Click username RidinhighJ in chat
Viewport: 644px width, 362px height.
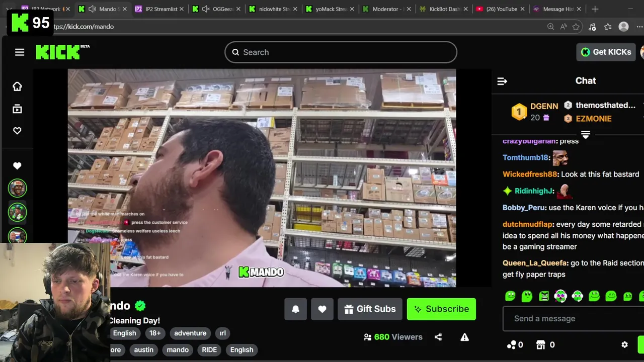tap(533, 191)
